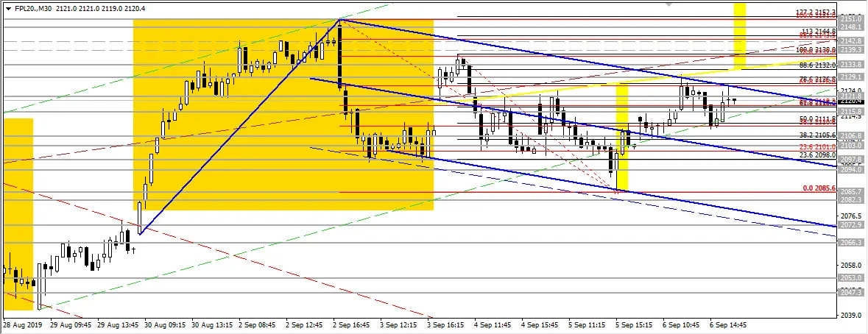Click the 127.2 2152.3 Fibonacci extension label

coord(816,12)
